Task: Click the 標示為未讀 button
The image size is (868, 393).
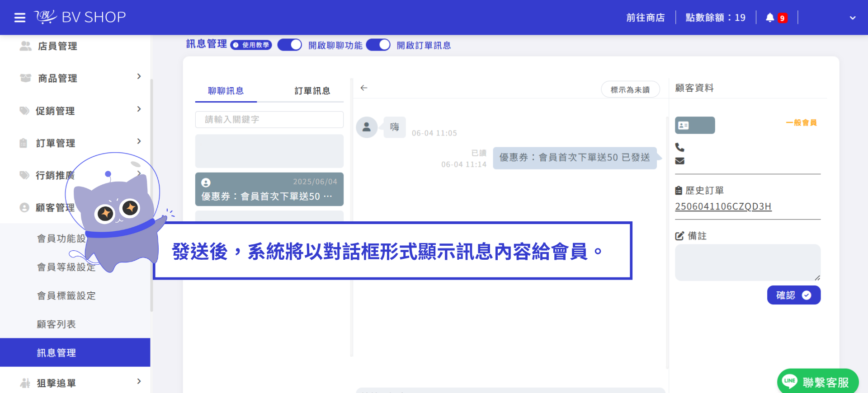Action: (630, 89)
